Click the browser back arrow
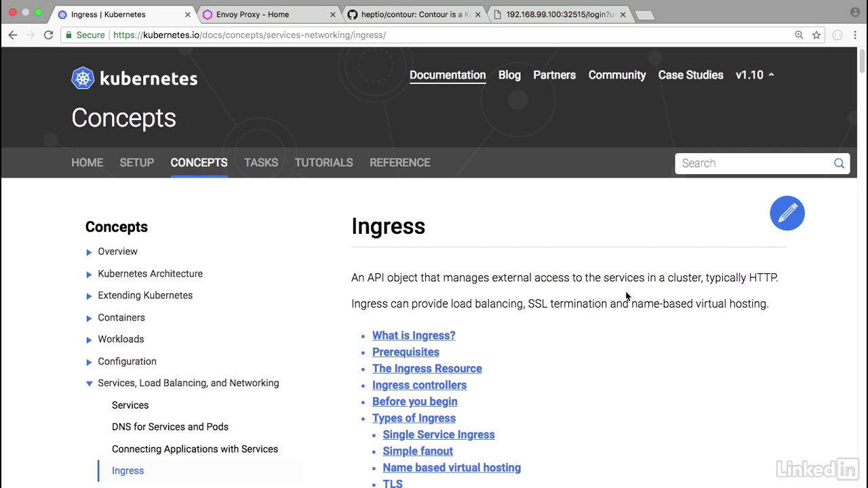Screen dimensions: 868x488 [13, 35]
